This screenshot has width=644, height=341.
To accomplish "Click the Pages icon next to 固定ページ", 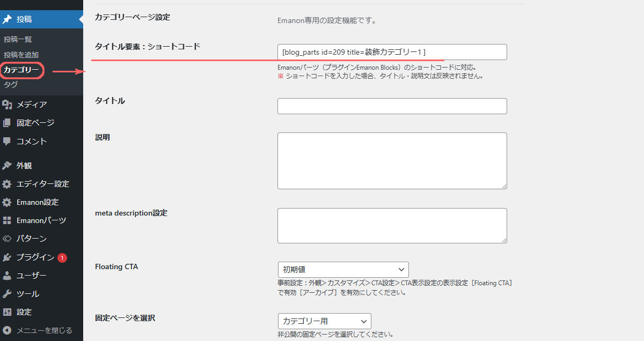I will click(x=7, y=123).
